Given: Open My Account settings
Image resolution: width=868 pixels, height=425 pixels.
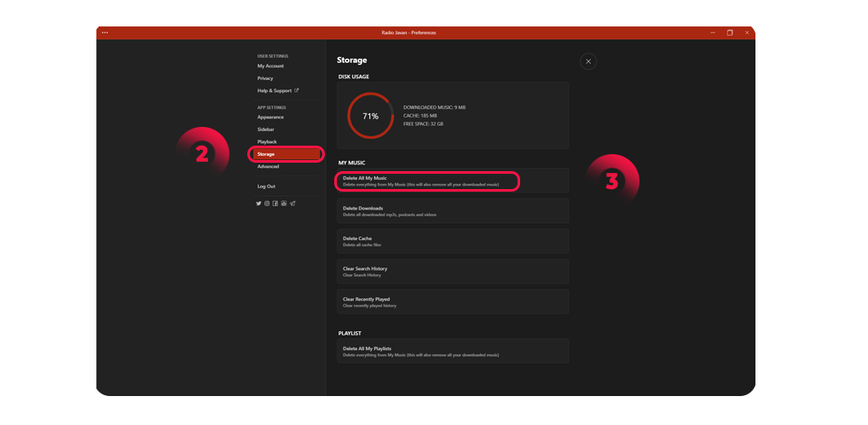Looking at the screenshot, I should [x=270, y=66].
